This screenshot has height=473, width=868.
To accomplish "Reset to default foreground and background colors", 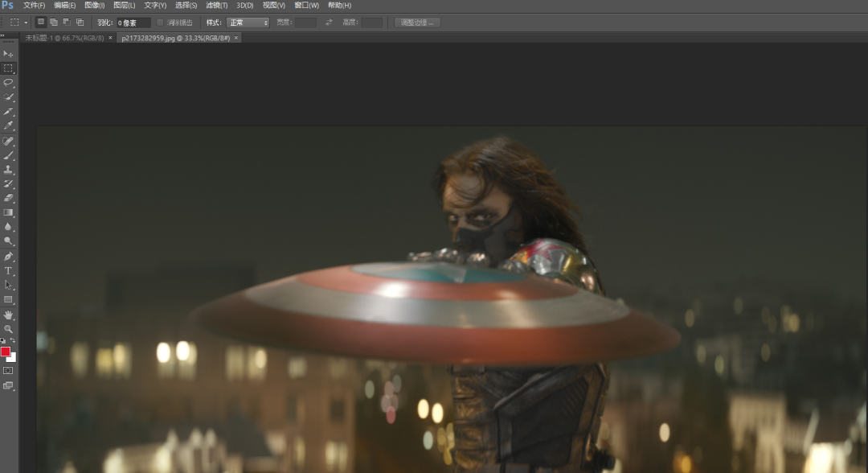I will [x=3, y=340].
